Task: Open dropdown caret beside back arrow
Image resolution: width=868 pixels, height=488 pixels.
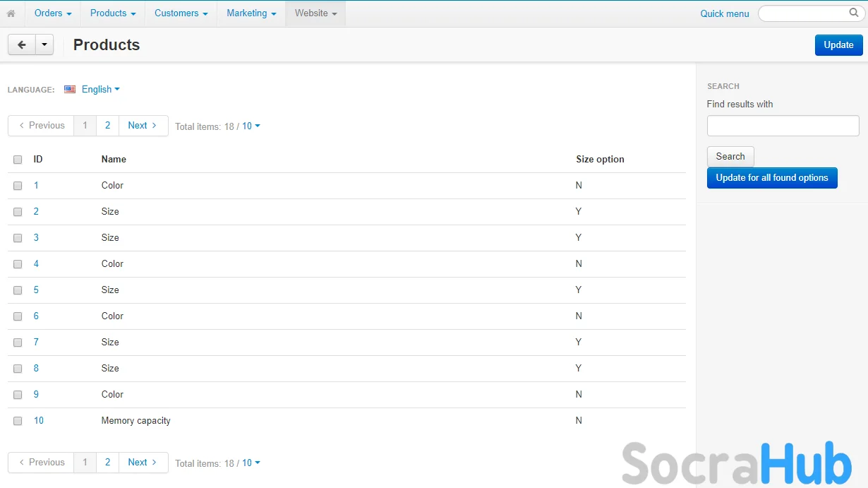Action: coord(44,44)
